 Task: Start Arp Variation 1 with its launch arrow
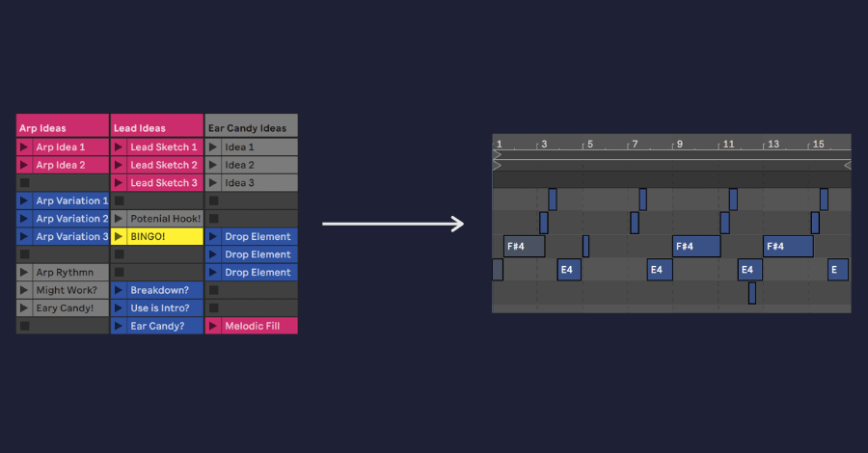24,200
